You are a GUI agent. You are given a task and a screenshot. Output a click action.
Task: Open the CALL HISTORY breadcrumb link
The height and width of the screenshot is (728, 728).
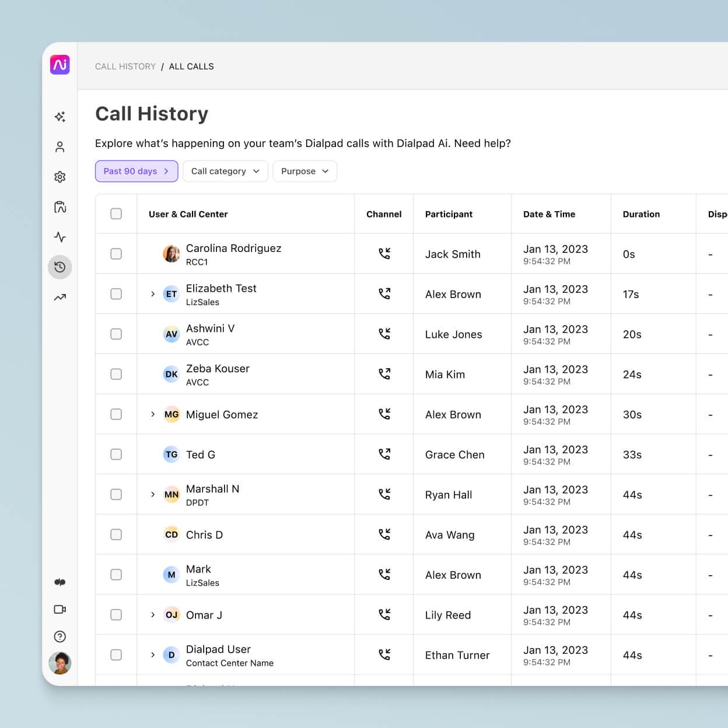125,66
